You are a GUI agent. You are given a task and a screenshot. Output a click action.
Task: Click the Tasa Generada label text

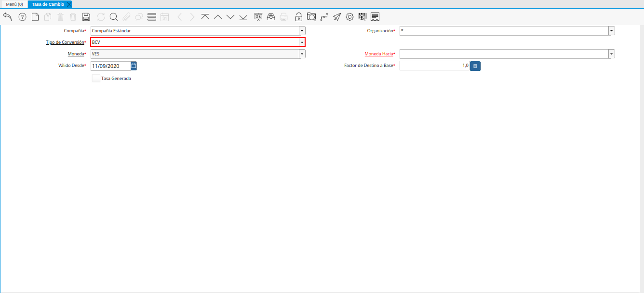pos(116,78)
